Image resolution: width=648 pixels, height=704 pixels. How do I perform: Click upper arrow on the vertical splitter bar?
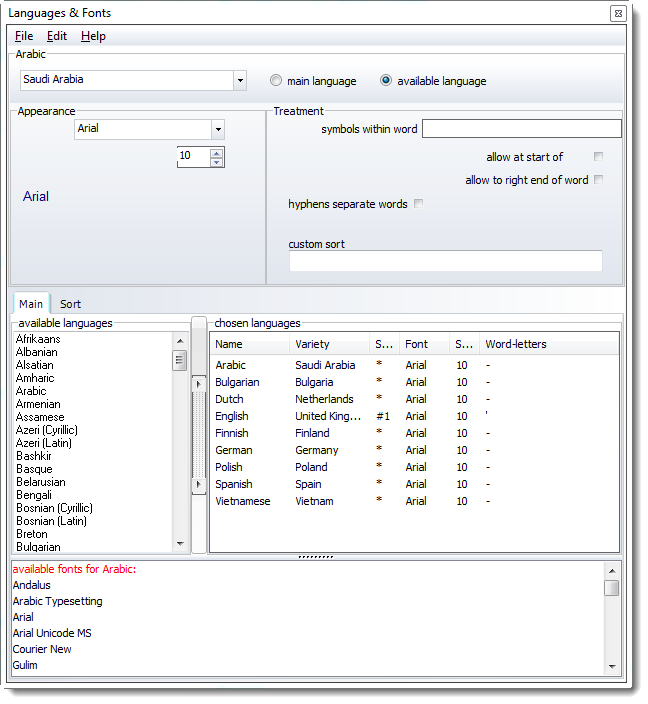click(199, 384)
